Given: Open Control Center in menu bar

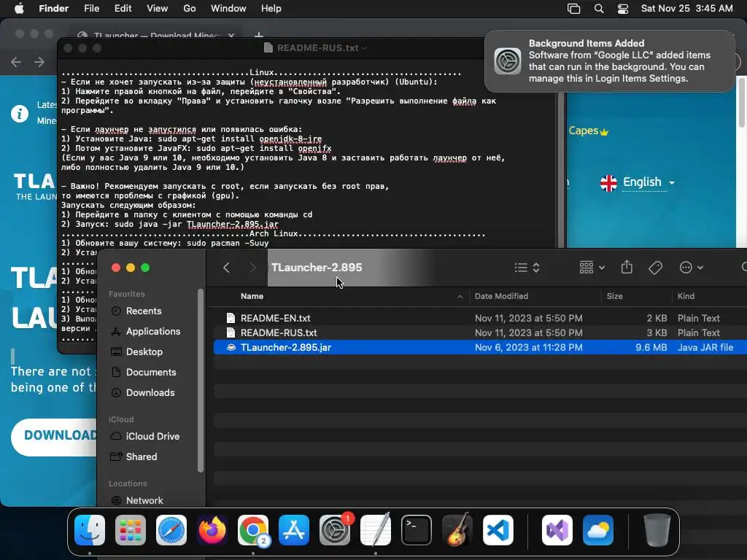Looking at the screenshot, I should [623, 9].
